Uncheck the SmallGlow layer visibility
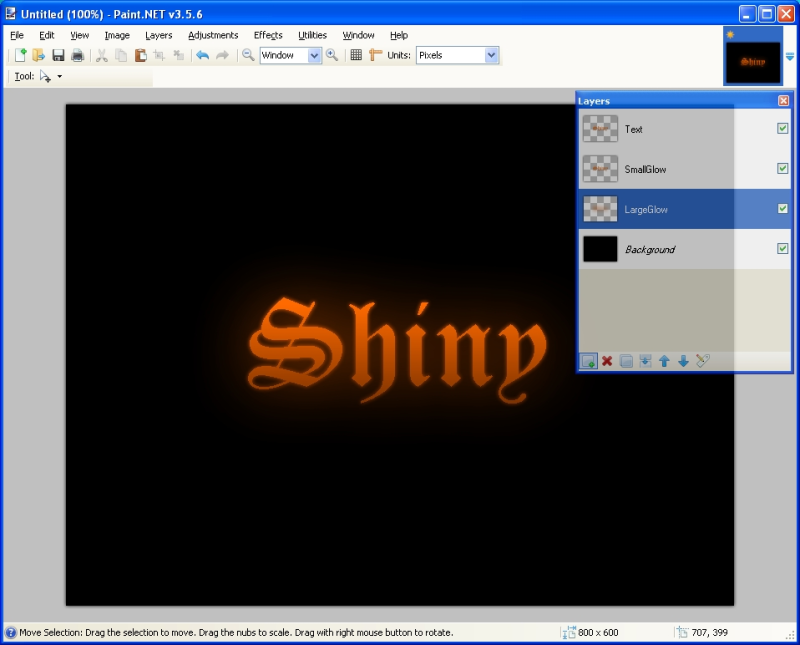Screen dimensions: 800x645 (x=783, y=169)
